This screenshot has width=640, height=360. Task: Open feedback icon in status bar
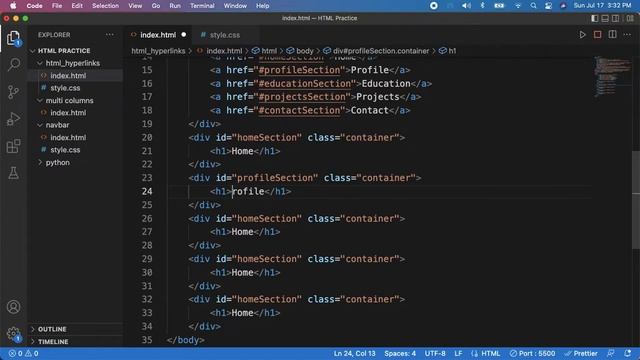point(611,353)
